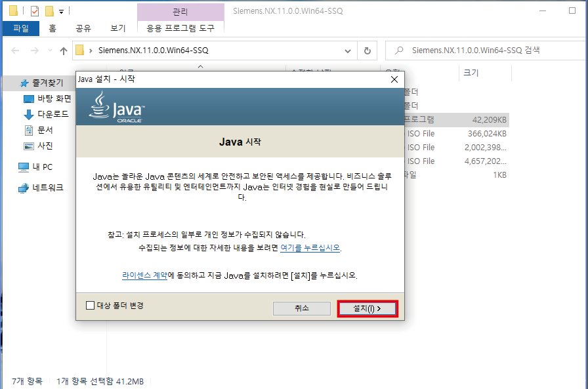Switch to the 보기 ribbon tab

pos(117,28)
